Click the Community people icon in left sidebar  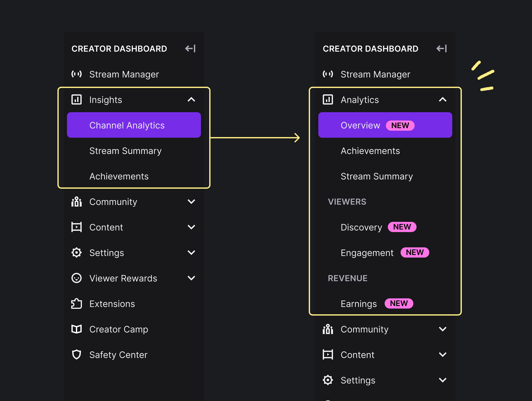[x=77, y=202]
